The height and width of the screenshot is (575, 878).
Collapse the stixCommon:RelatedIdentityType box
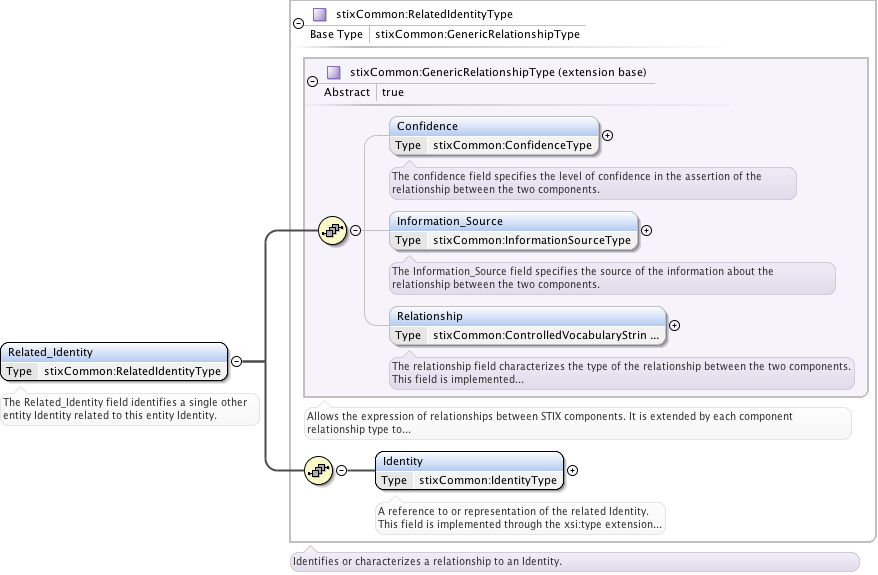click(298, 22)
